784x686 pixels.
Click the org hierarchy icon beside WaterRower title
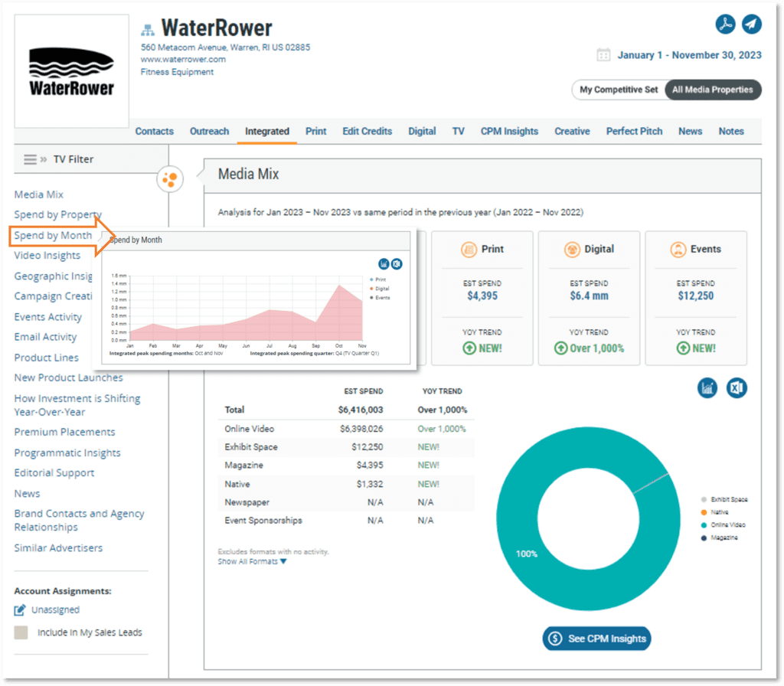[x=148, y=30]
